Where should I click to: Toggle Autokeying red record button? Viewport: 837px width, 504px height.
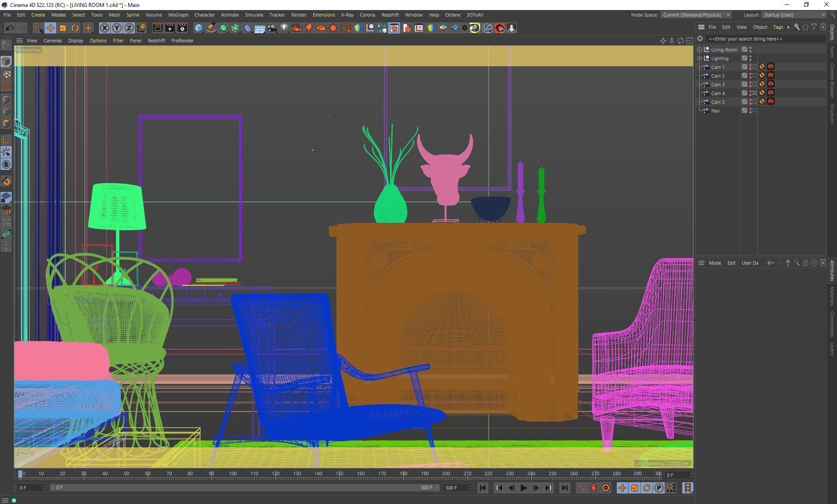(593, 488)
